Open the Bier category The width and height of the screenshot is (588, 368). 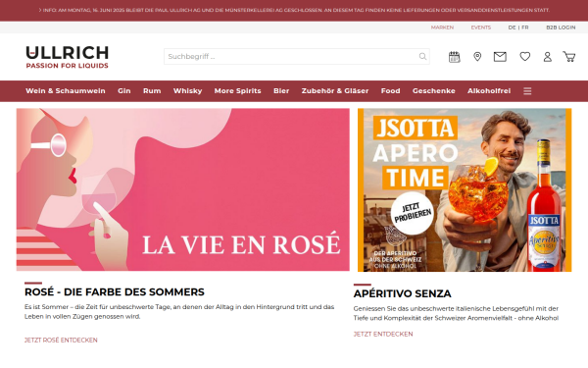[x=281, y=91]
